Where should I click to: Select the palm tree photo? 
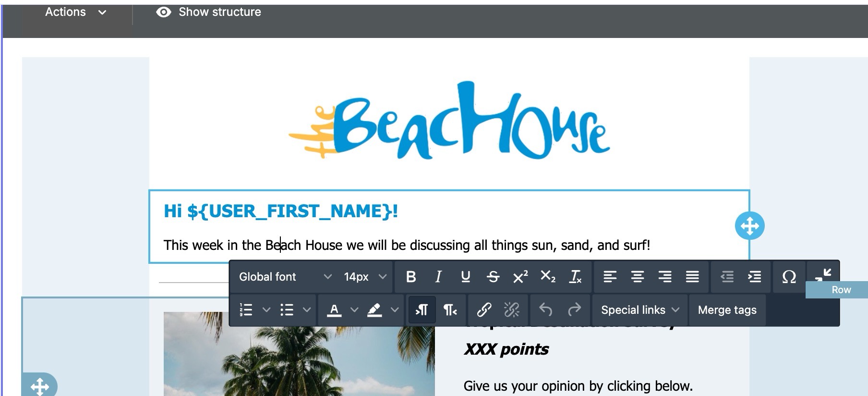click(x=299, y=354)
